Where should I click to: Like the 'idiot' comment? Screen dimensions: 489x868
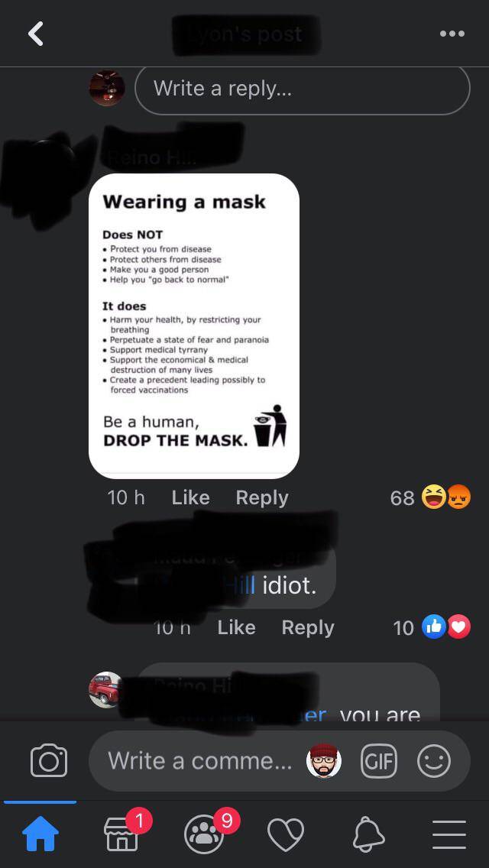pyautogui.click(x=236, y=627)
